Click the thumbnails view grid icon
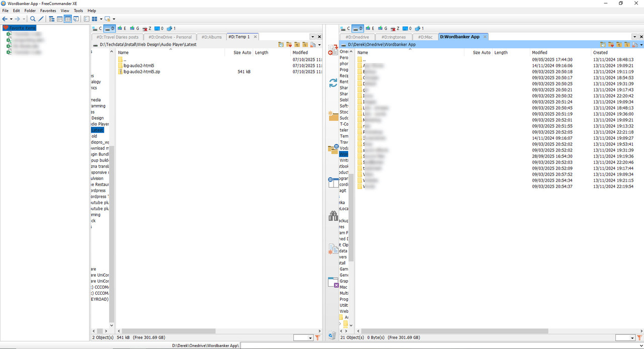 [94, 19]
